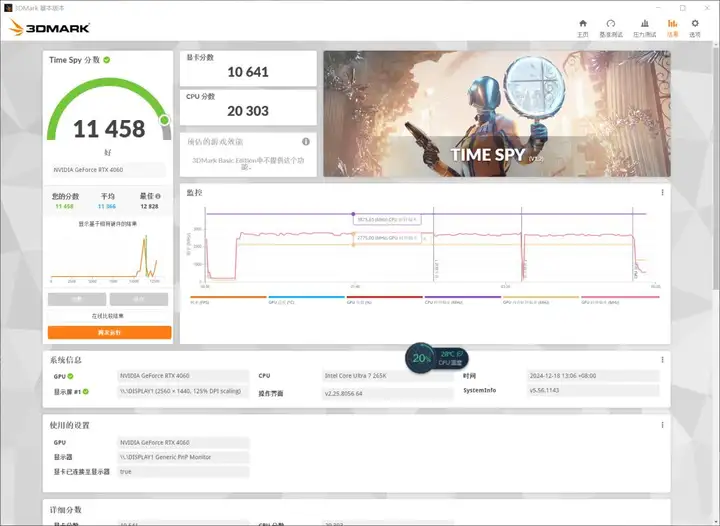Click interface version v2.25.8056 64 field
This screenshot has height=526, width=720.
[387, 393]
